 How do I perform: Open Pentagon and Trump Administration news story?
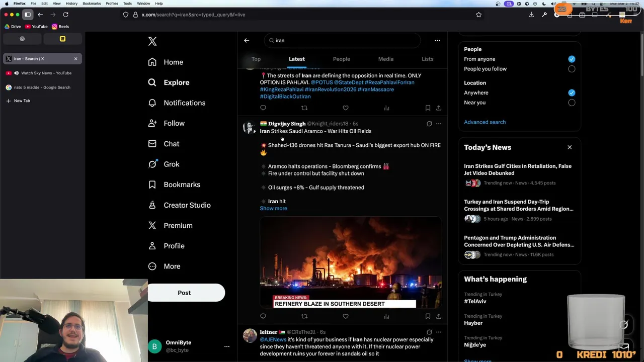tap(519, 246)
